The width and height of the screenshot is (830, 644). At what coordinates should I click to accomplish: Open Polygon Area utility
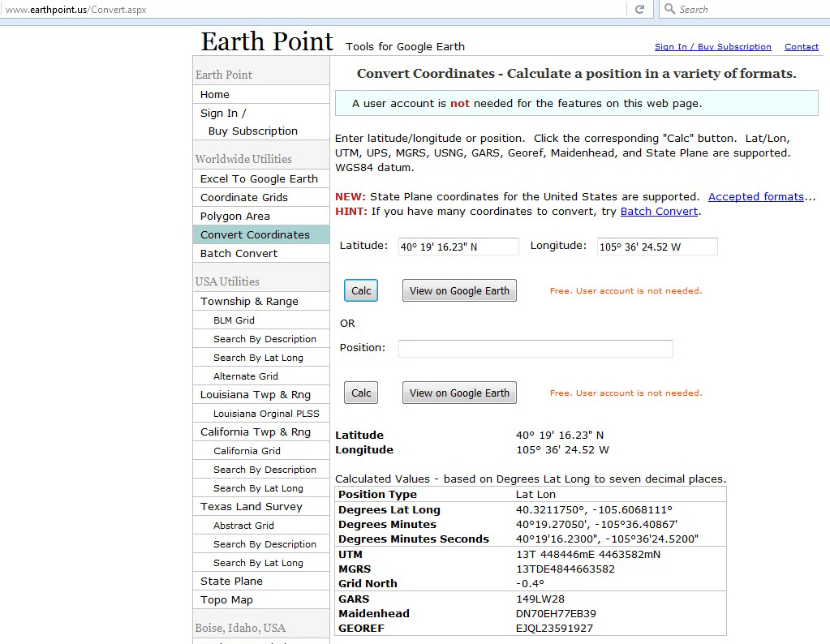click(261, 216)
